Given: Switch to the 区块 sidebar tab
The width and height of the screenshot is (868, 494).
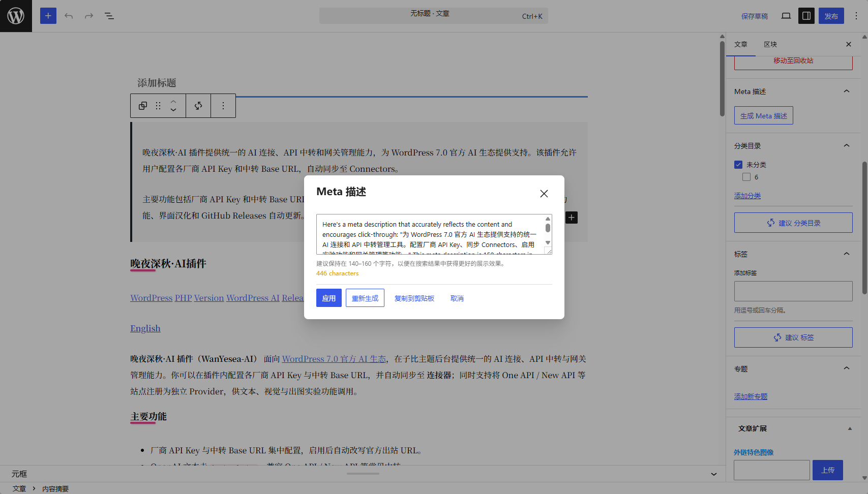Looking at the screenshot, I should pyautogui.click(x=770, y=44).
